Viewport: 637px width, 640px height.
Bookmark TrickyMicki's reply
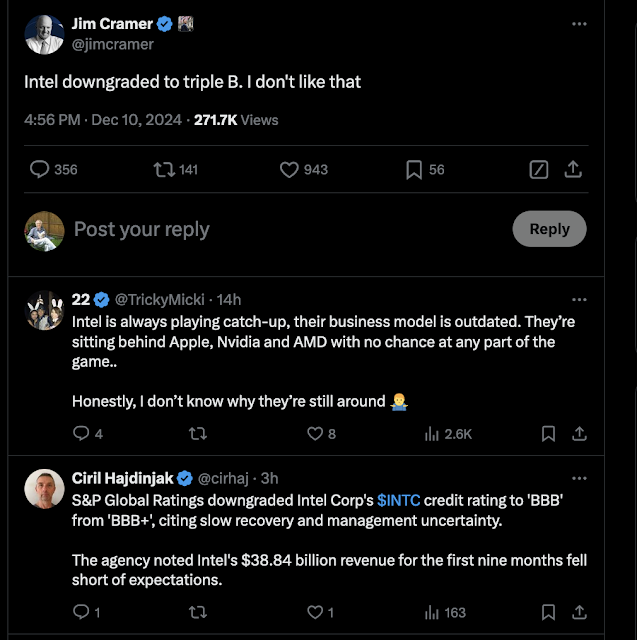pyautogui.click(x=548, y=434)
